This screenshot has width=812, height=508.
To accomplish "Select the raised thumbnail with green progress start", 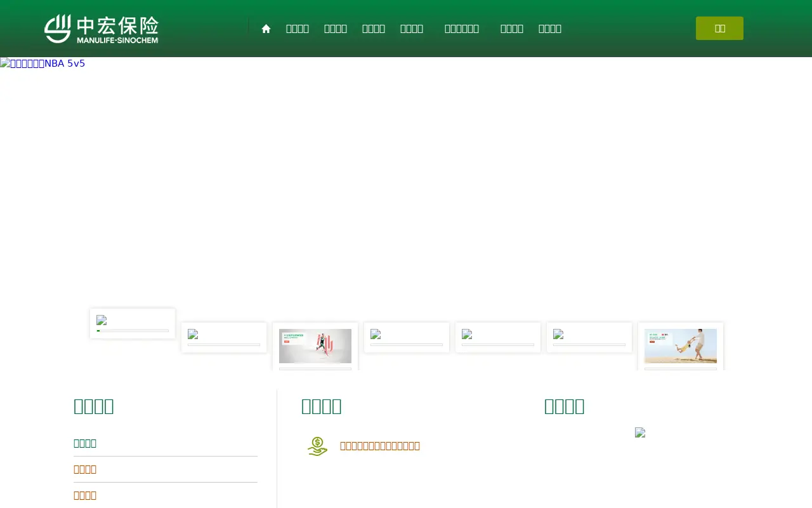I will click(x=133, y=323).
